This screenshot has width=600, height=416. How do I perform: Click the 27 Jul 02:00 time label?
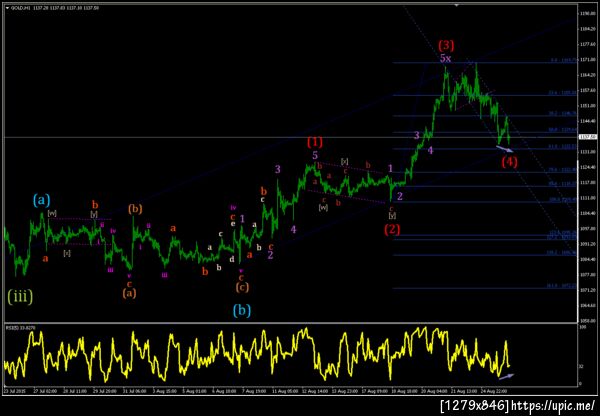tap(45, 391)
